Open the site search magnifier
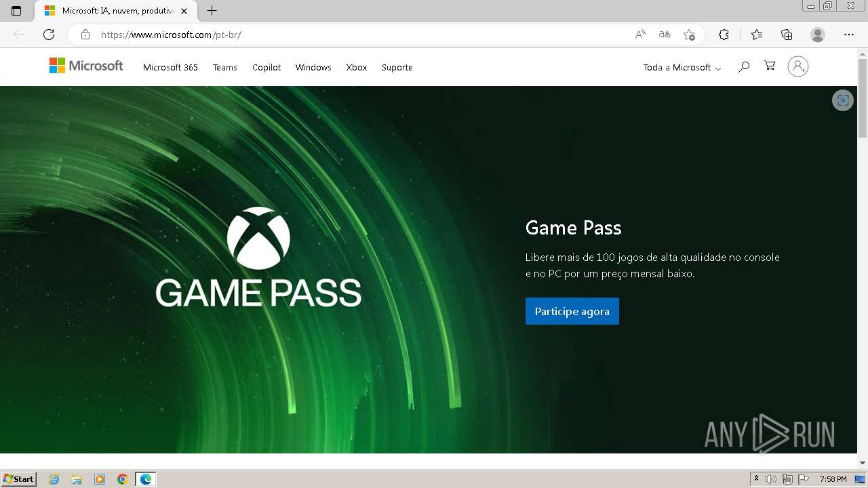The height and width of the screenshot is (488, 868). pos(744,66)
